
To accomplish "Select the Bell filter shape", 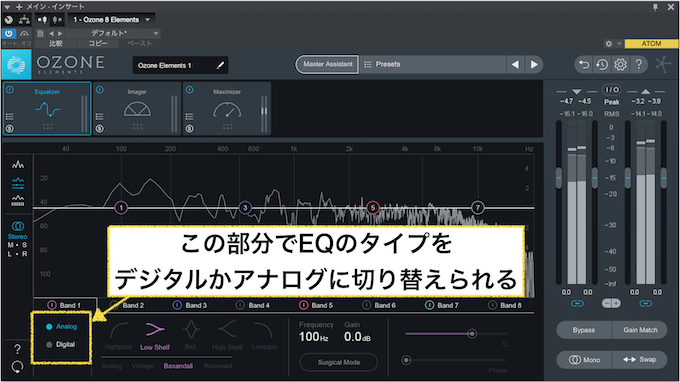I will click(190, 336).
